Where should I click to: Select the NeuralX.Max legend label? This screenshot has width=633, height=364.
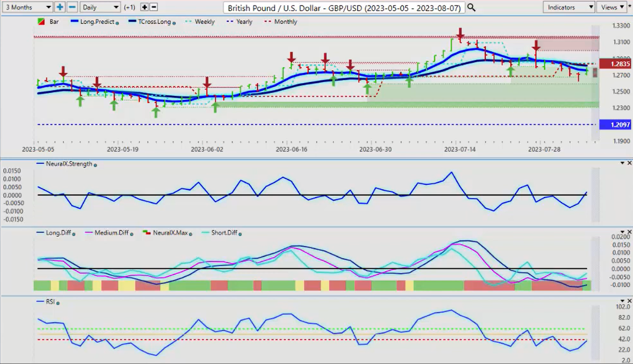tap(170, 233)
